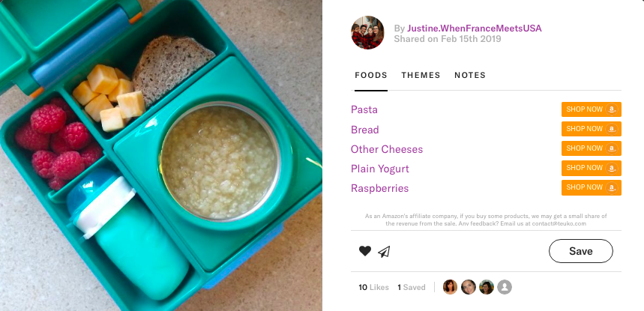Follow the Bread food link
644x311 pixels.
364,130
